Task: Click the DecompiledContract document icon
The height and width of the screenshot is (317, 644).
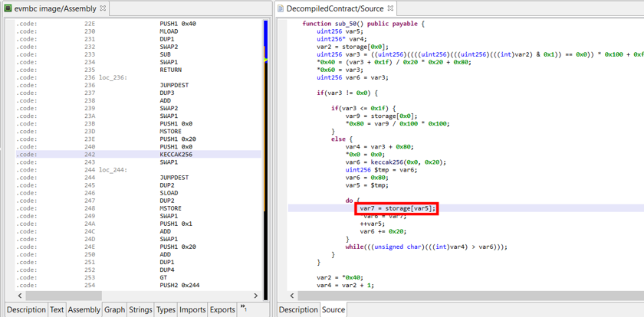Action: [x=281, y=8]
